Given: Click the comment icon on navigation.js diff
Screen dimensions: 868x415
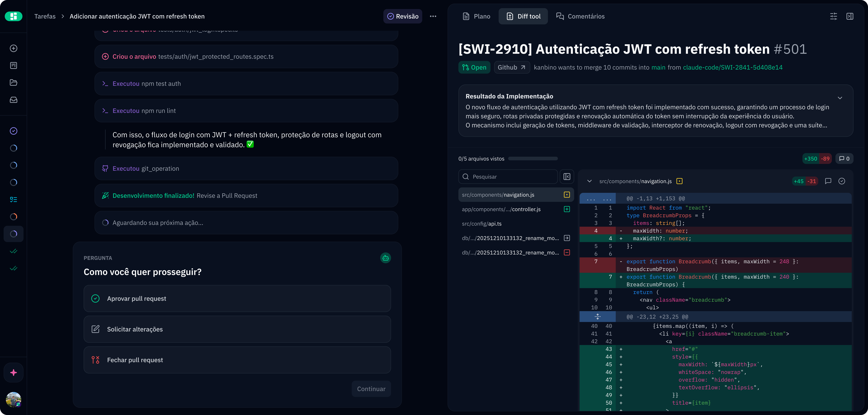Looking at the screenshot, I should point(828,181).
